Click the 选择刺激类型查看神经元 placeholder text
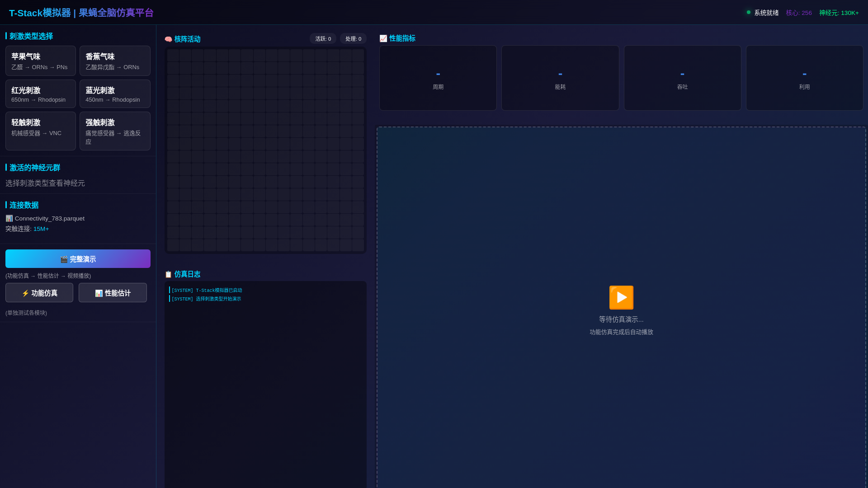Viewport: 868px width, 488px height. 45,183
